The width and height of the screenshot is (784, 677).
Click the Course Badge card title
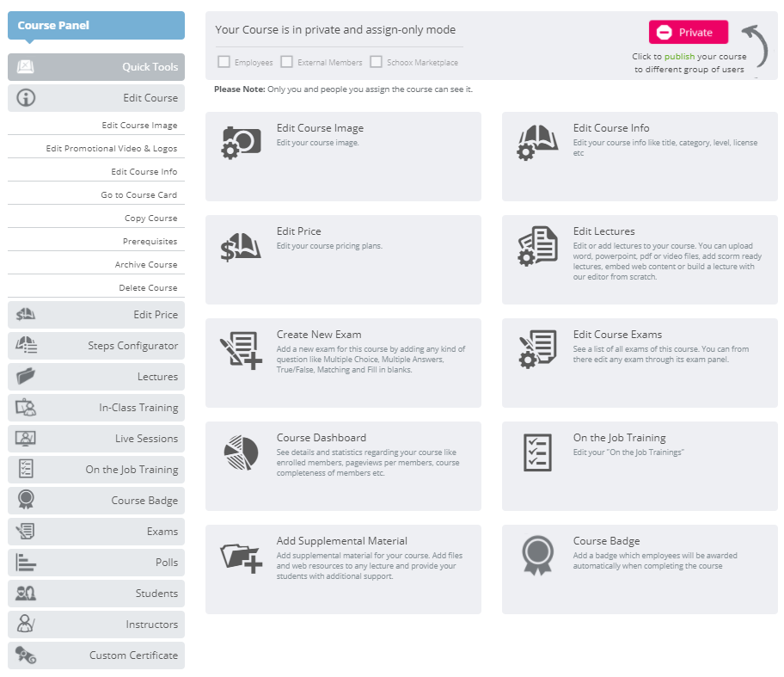click(606, 541)
